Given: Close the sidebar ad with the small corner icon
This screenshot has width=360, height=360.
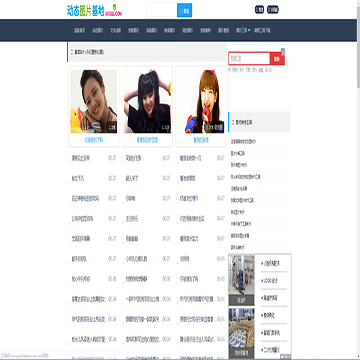Looking at the screenshot, I should [x=283, y=51].
